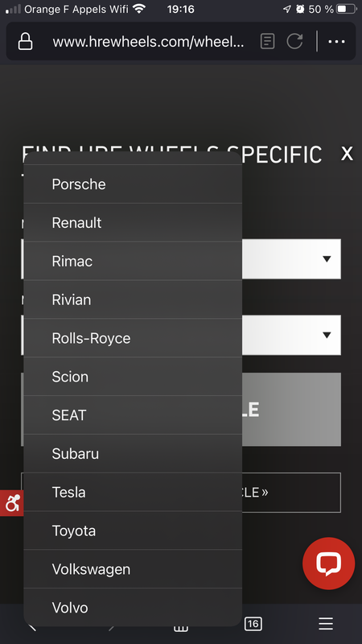Open the accessibility wheelchair widget

pyautogui.click(x=12, y=502)
